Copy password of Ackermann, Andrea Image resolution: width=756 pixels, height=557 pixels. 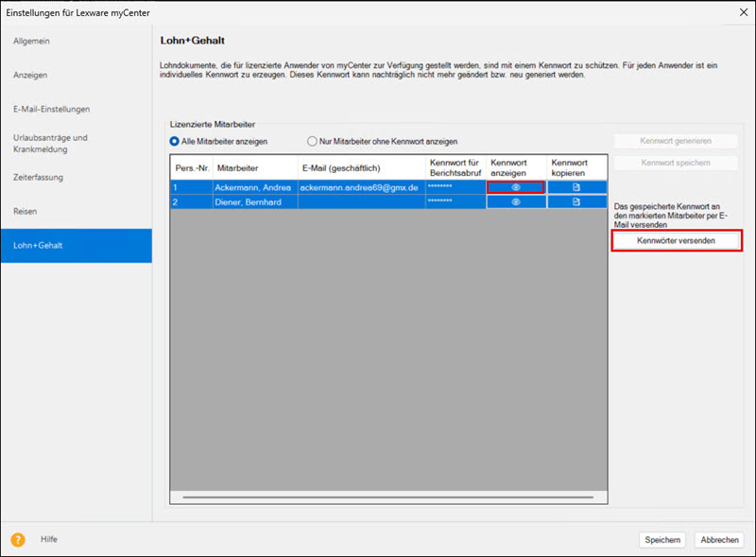[x=576, y=187]
